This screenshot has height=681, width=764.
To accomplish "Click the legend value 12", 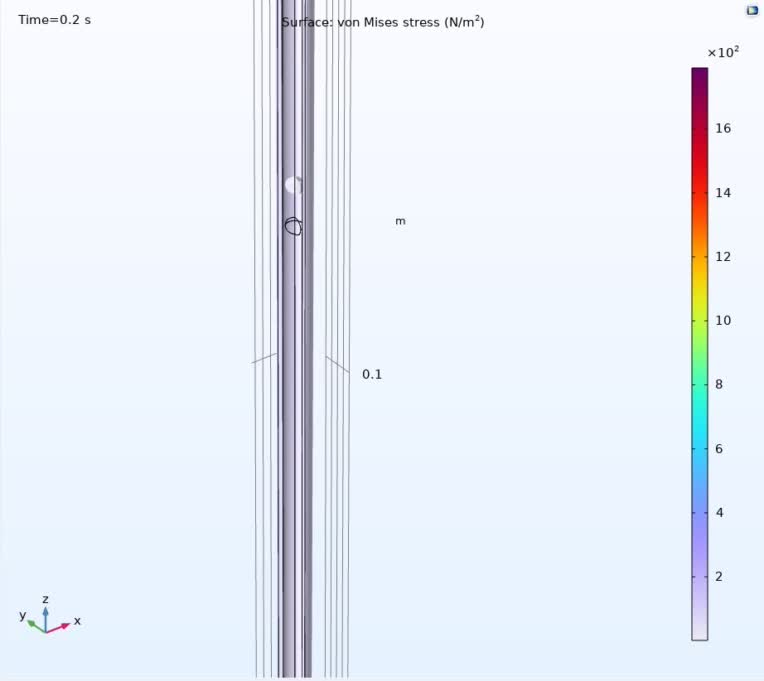I will tap(723, 257).
